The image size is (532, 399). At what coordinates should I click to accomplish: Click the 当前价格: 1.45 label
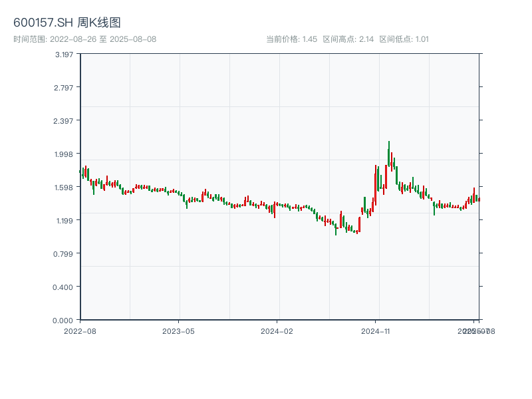click(291, 39)
